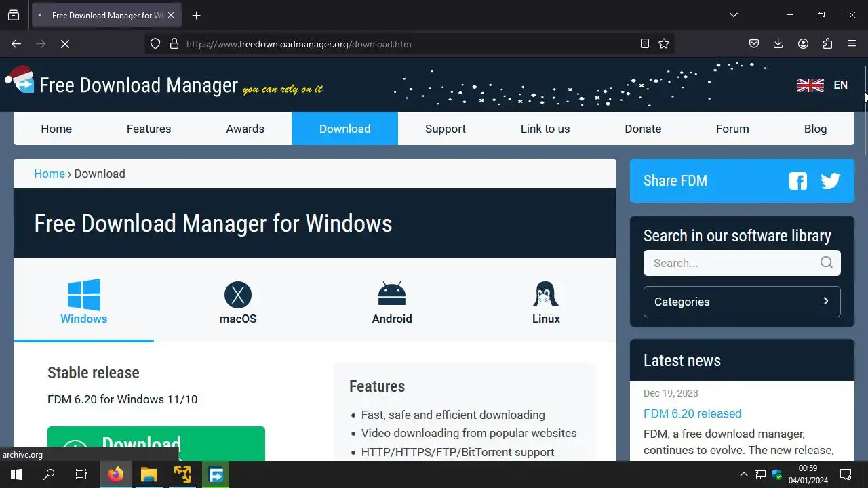The image size is (868, 488).
Task: Open the Support menu item
Action: click(x=446, y=129)
